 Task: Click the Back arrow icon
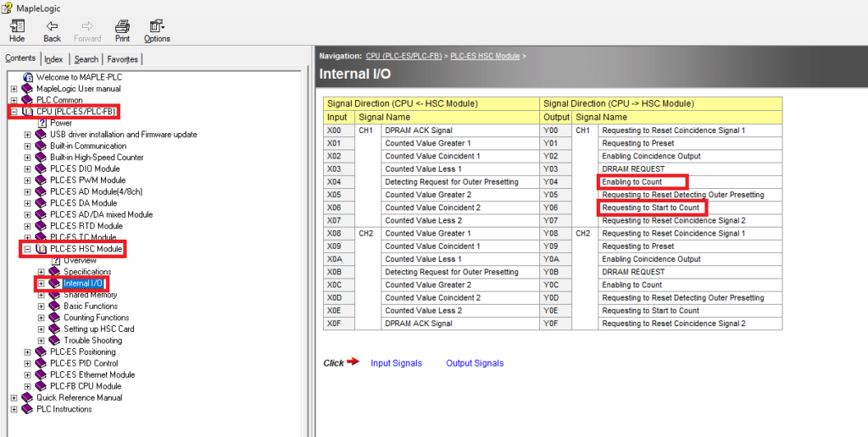tap(52, 26)
